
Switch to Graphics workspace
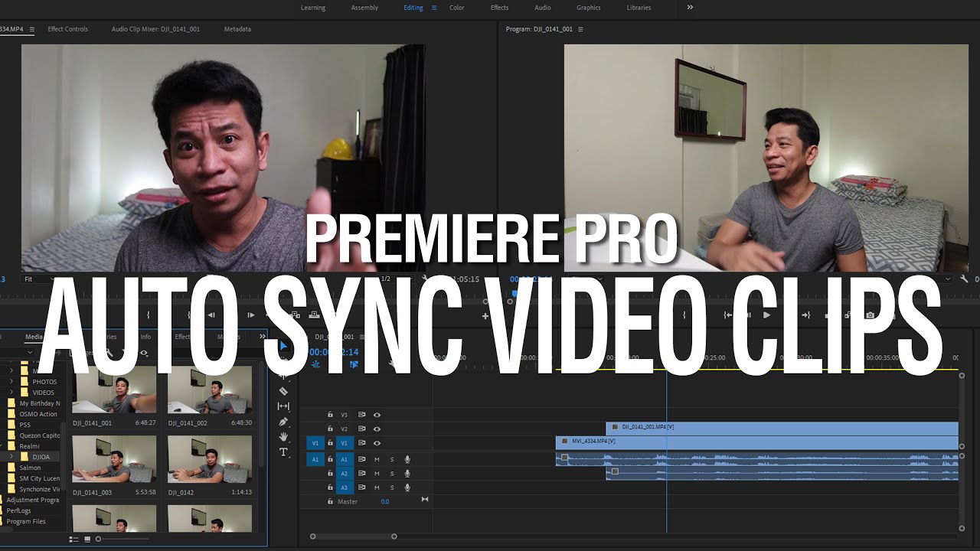[589, 8]
